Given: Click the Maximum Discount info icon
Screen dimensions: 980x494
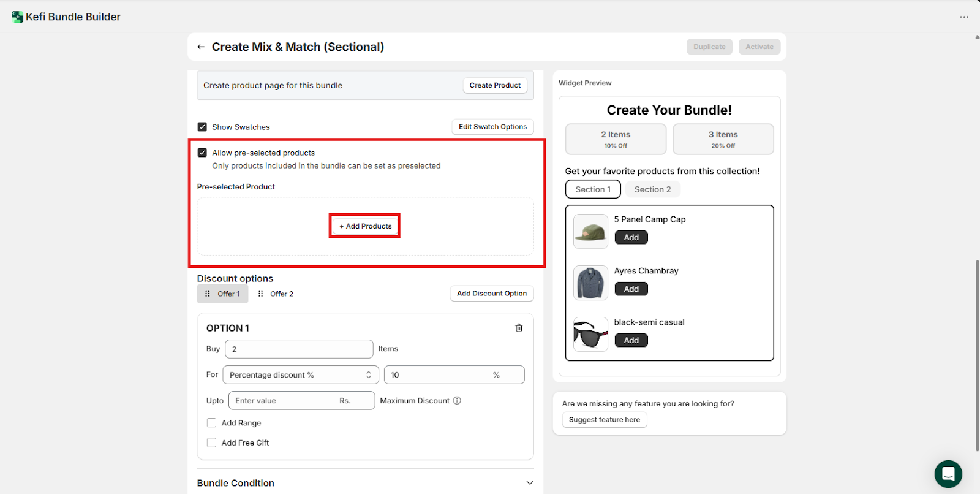Looking at the screenshot, I should (457, 401).
